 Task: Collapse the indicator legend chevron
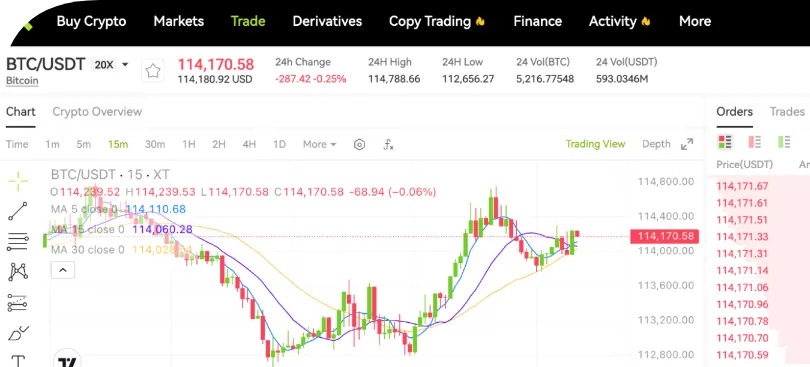63,270
